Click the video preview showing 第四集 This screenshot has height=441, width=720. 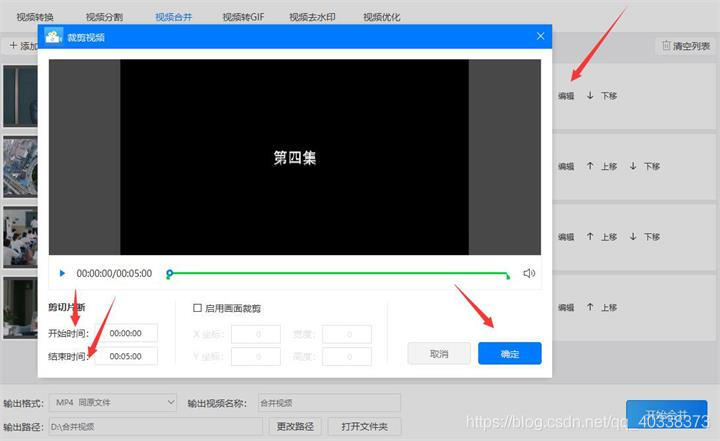tap(295, 157)
